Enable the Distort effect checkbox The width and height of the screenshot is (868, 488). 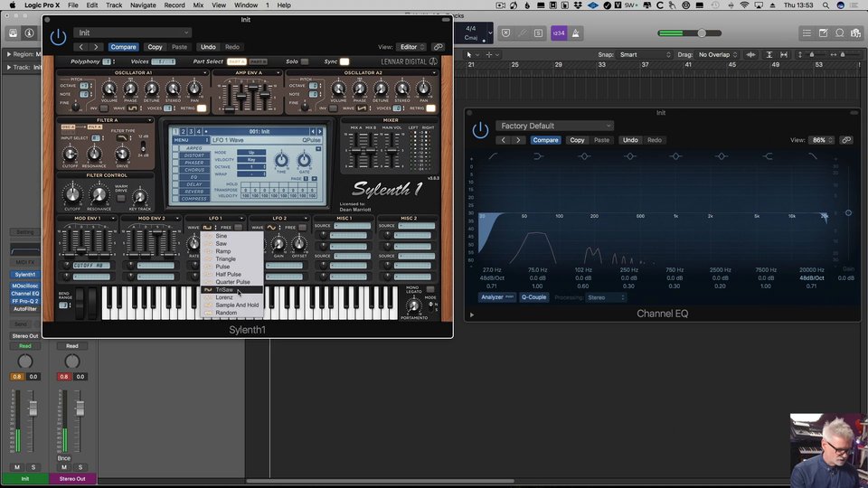[175, 155]
